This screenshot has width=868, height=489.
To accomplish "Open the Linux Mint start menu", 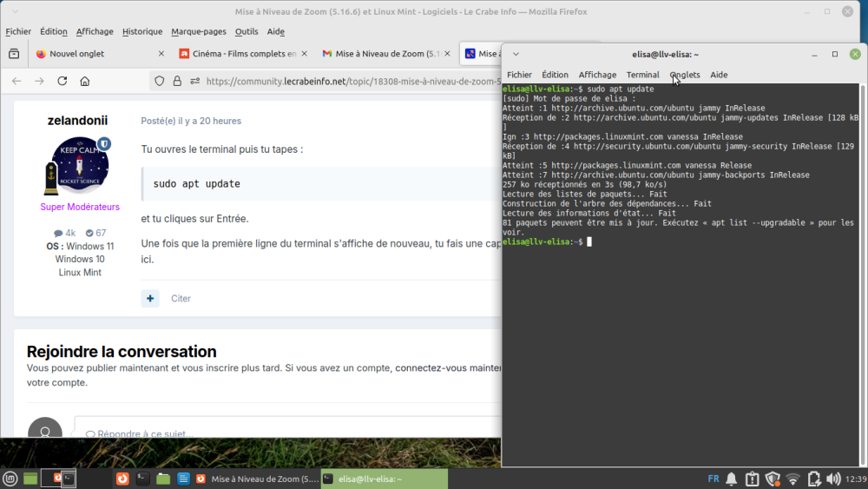I will (x=10, y=479).
